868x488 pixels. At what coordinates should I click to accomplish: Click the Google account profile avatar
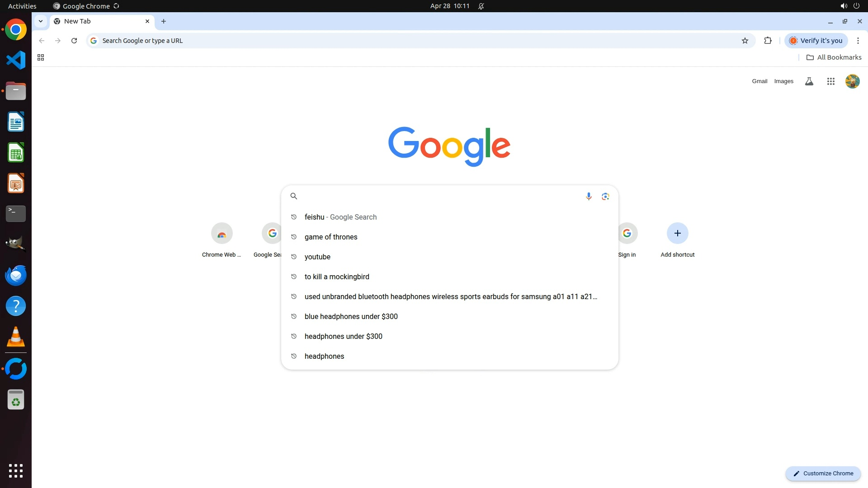pyautogui.click(x=852, y=81)
